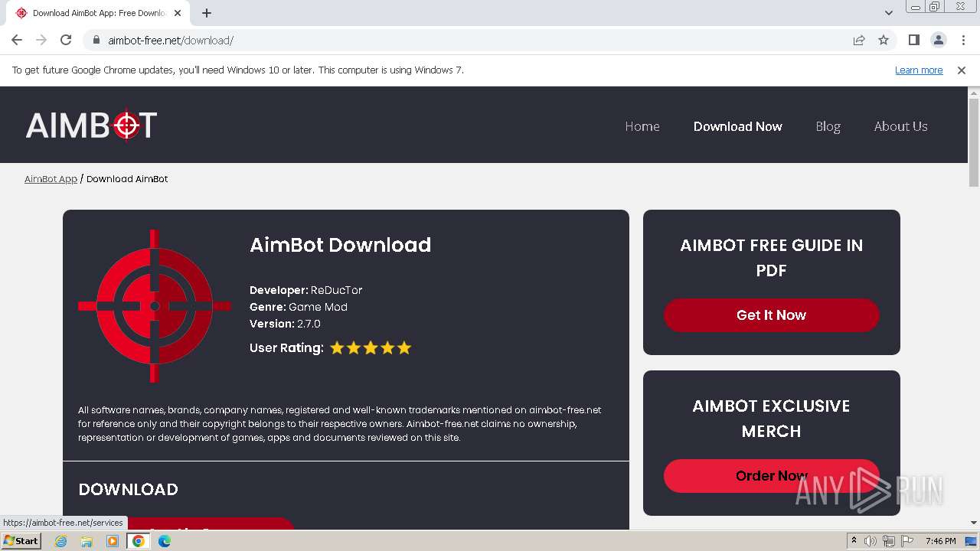The width and height of the screenshot is (980, 551).
Task: Click the Action Center flag tray icon
Action: point(906,541)
